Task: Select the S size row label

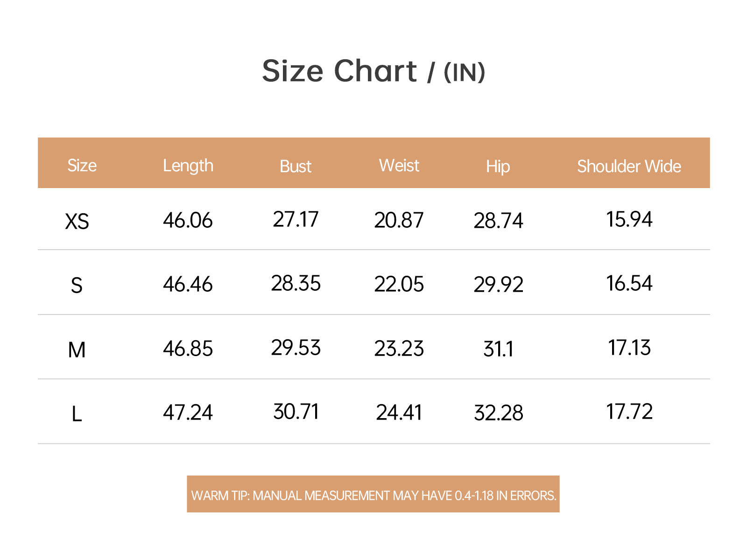Action: (x=77, y=285)
